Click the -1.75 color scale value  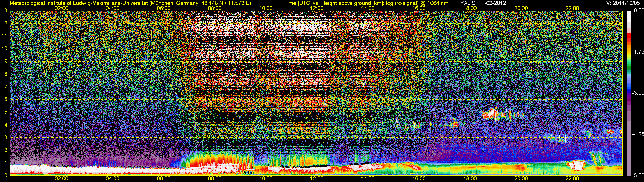638,52
